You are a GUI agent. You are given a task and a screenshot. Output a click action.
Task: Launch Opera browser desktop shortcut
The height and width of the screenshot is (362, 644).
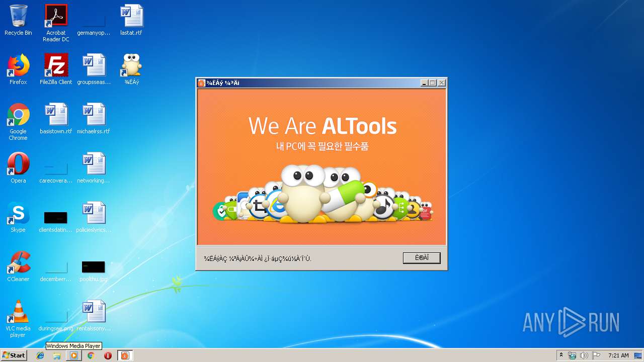point(18,168)
